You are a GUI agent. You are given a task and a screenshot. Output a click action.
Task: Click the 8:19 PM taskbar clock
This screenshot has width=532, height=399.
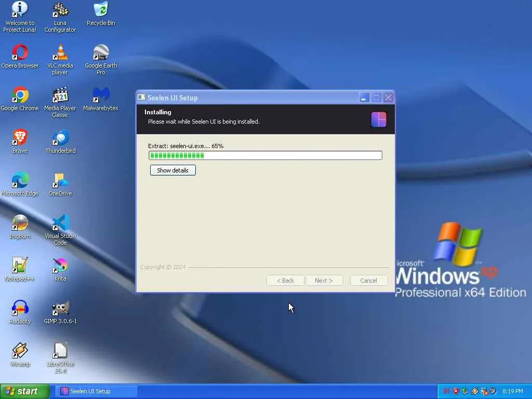point(512,391)
